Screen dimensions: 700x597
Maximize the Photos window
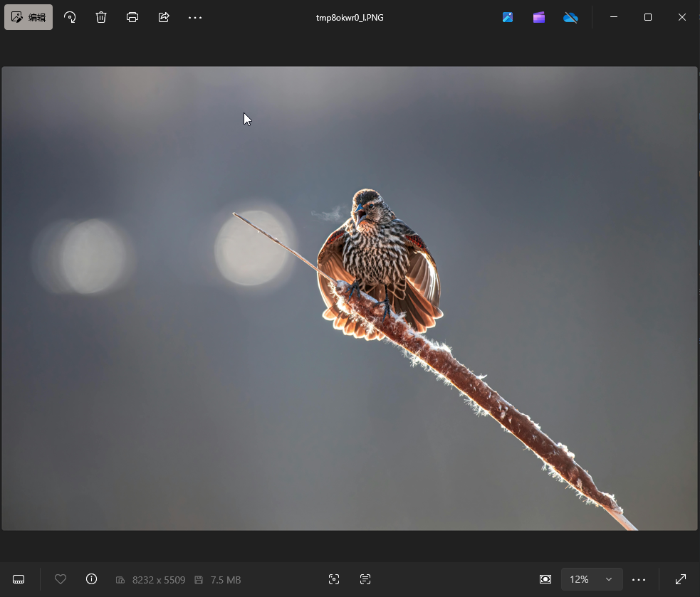point(648,17)
